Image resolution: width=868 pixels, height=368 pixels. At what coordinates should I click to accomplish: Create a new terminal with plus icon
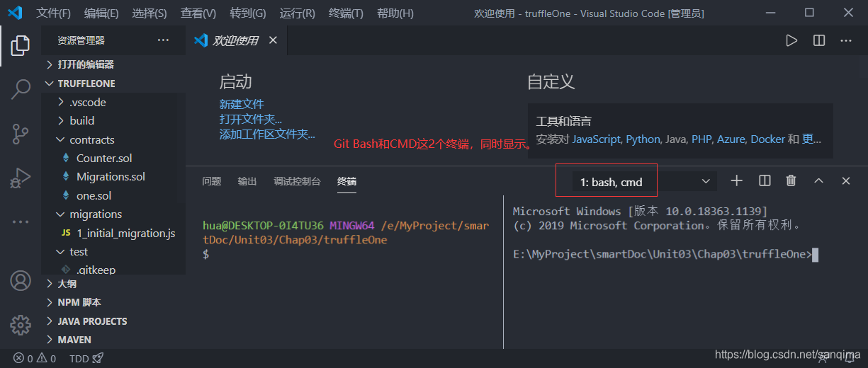737,181
